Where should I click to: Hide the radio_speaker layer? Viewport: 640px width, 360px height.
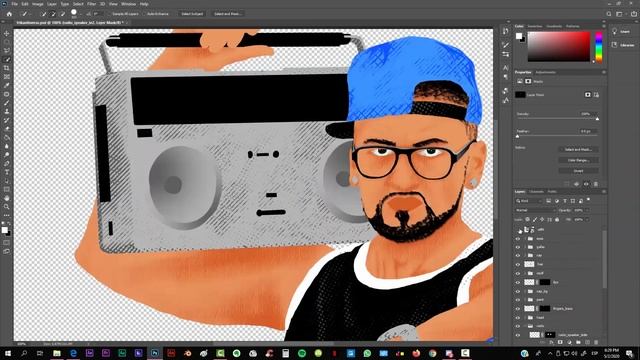click(x=518, y=335)
